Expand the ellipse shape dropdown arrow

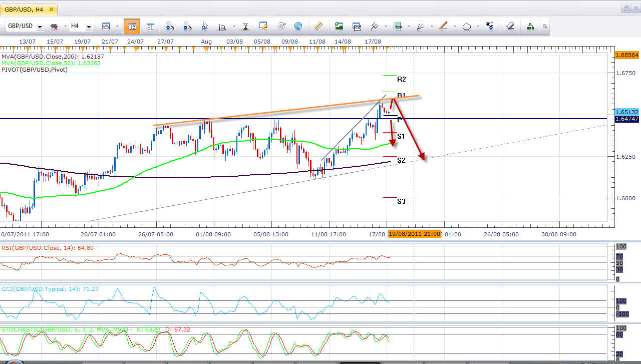pos(477,26)
